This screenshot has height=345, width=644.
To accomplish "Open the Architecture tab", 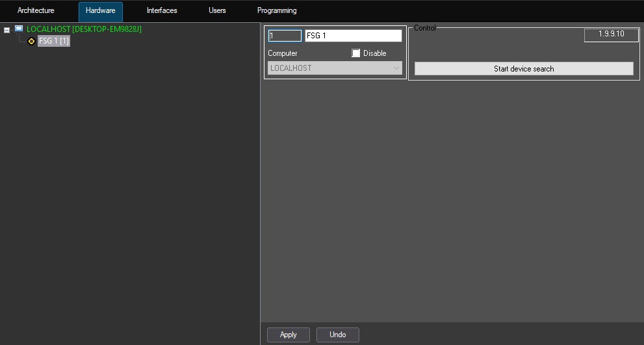I will [36, 10].
